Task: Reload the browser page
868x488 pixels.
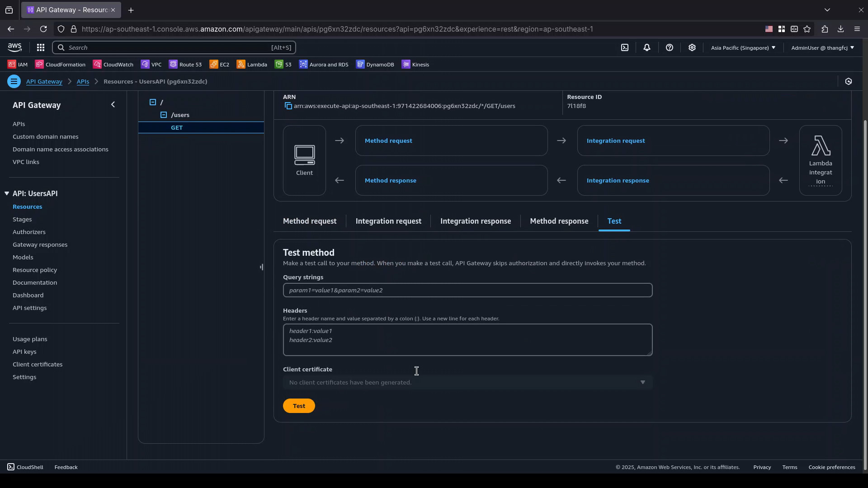Action: pyautogui.click(x=43, y=29)
